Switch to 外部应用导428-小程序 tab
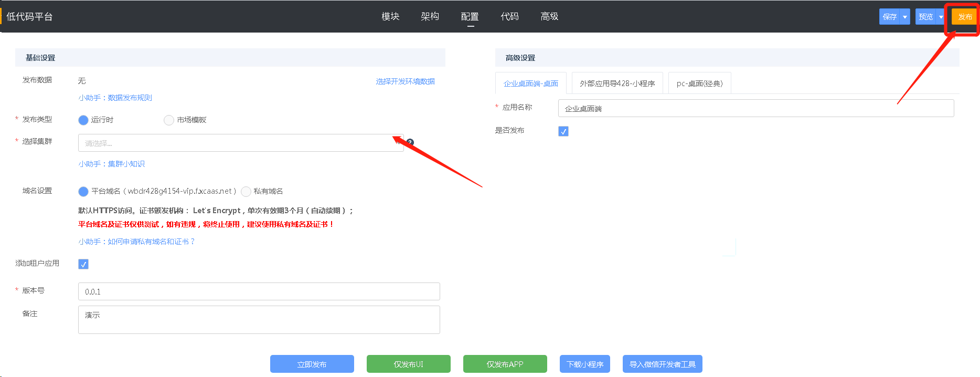The width and height of the screenshot is (980, 377). coord(617,83)
